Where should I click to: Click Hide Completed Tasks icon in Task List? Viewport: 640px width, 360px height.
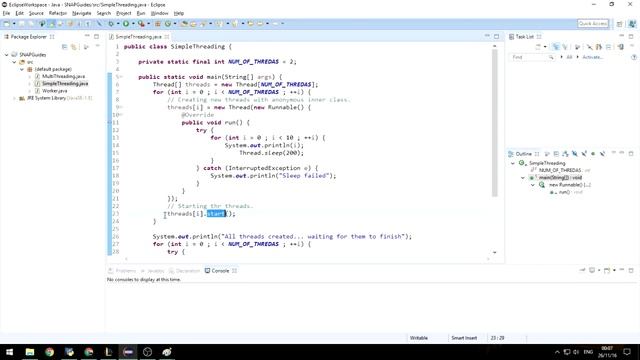coord(590,47)
